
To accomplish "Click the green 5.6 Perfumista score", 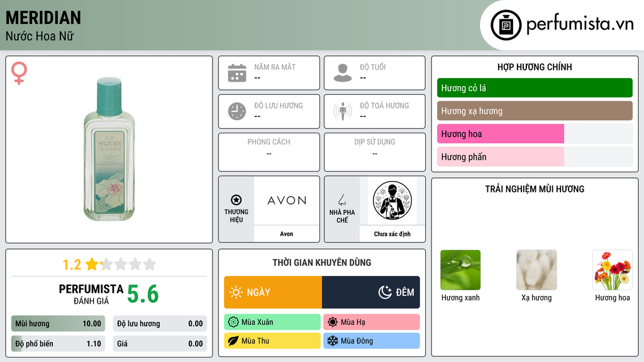I will (143, 294).
